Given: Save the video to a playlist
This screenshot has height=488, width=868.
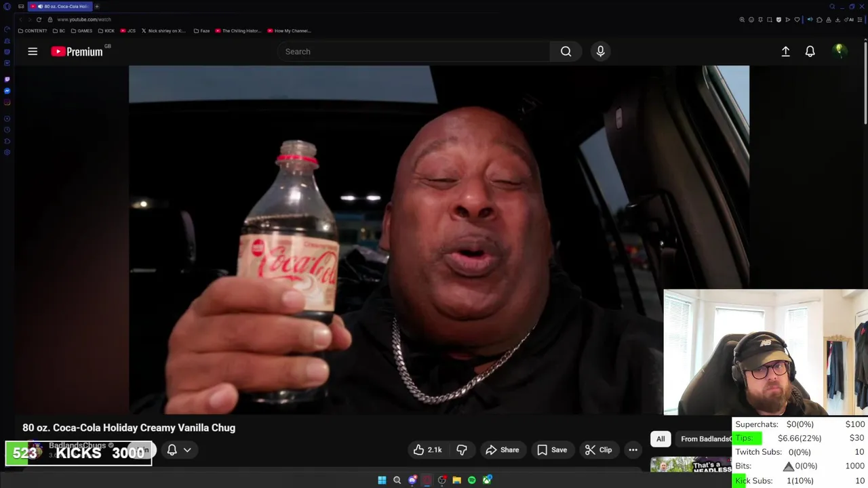Looking at the screenshot, I should click(552, 450).
